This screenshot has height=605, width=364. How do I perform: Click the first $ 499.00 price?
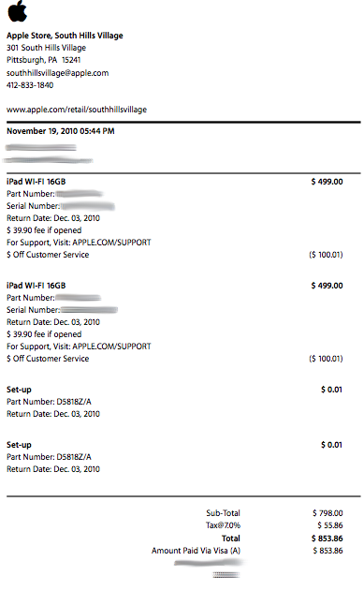[x=327, y=182]
